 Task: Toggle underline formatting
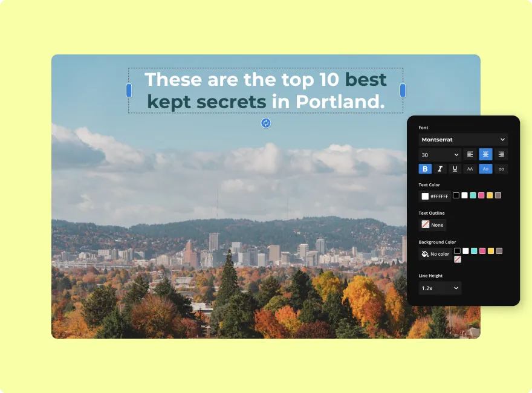455,169
